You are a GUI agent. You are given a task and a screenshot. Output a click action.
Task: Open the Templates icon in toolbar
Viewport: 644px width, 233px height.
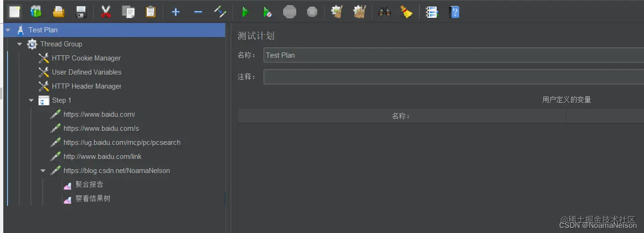point(36,12)
